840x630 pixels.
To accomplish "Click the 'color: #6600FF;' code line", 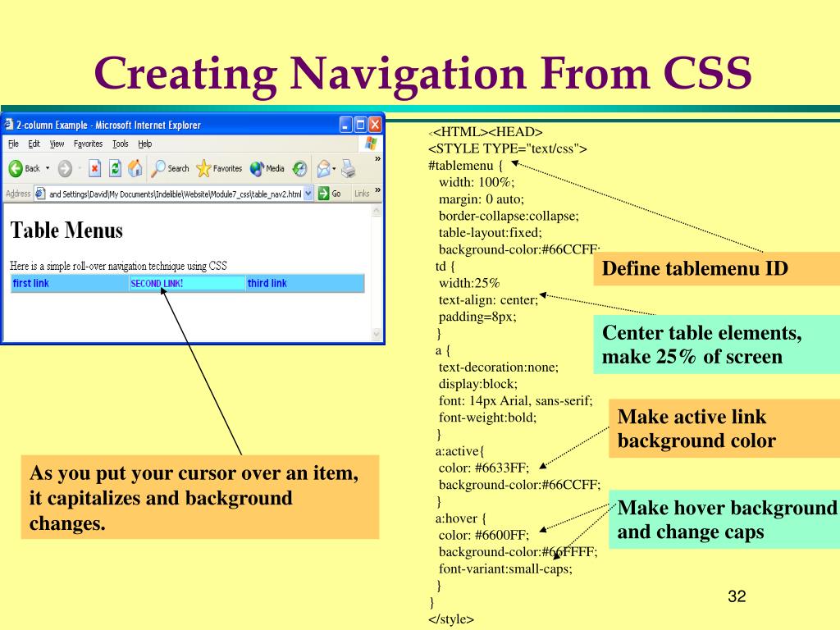I will tap(484, 535).
